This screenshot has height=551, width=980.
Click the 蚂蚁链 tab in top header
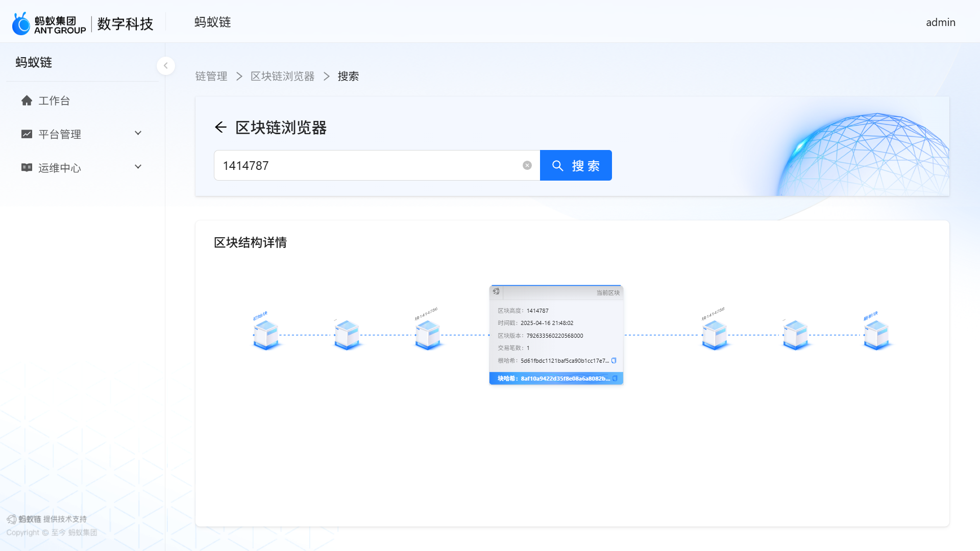(x=212, y=22)
